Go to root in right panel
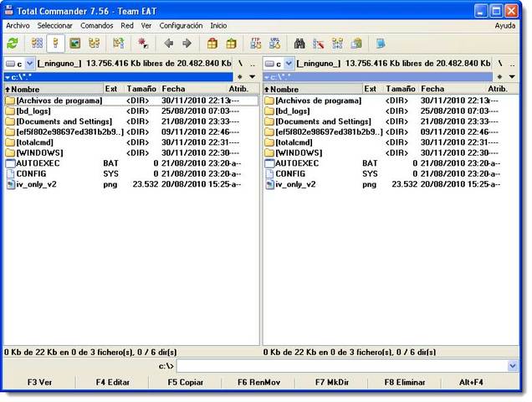 point(499,64)
